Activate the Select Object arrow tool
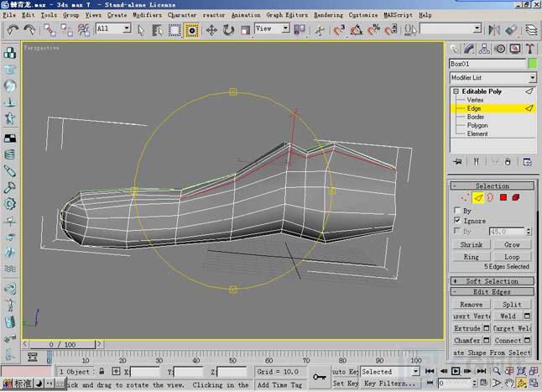Screen dimensions: 542x392 (x=141, y=30)
